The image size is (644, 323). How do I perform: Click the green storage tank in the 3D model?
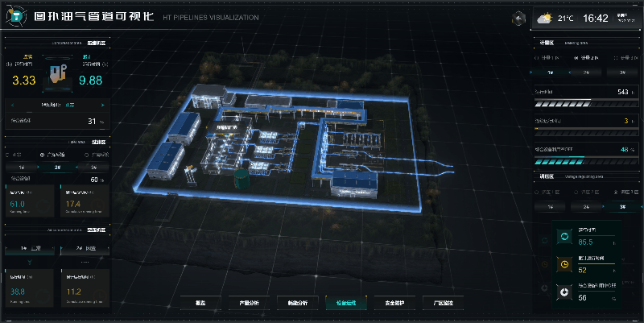tap(242, 179)
